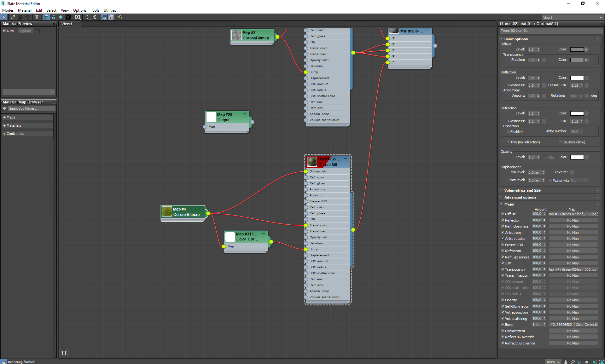Open the View1 dropdown in top right
Screen dimensions: 605x364
pos(572,18)
